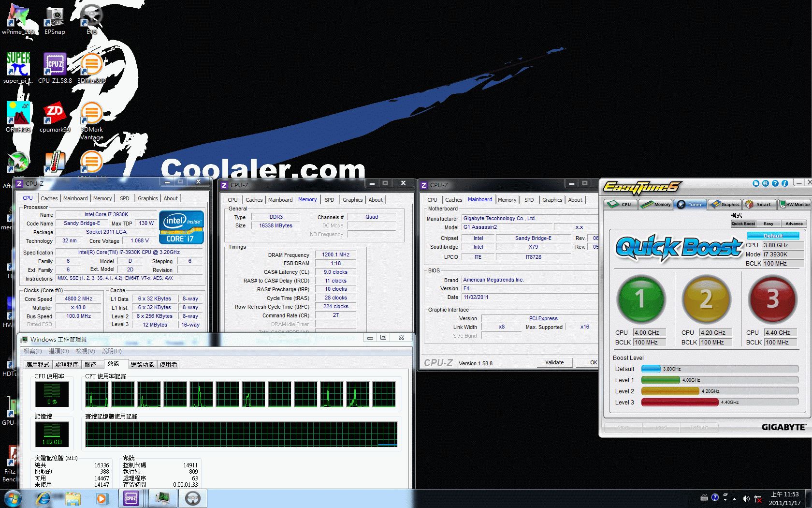Switch to Task Manager 使用者 tab
Screen dimensions: 812x508
(169, 364)
